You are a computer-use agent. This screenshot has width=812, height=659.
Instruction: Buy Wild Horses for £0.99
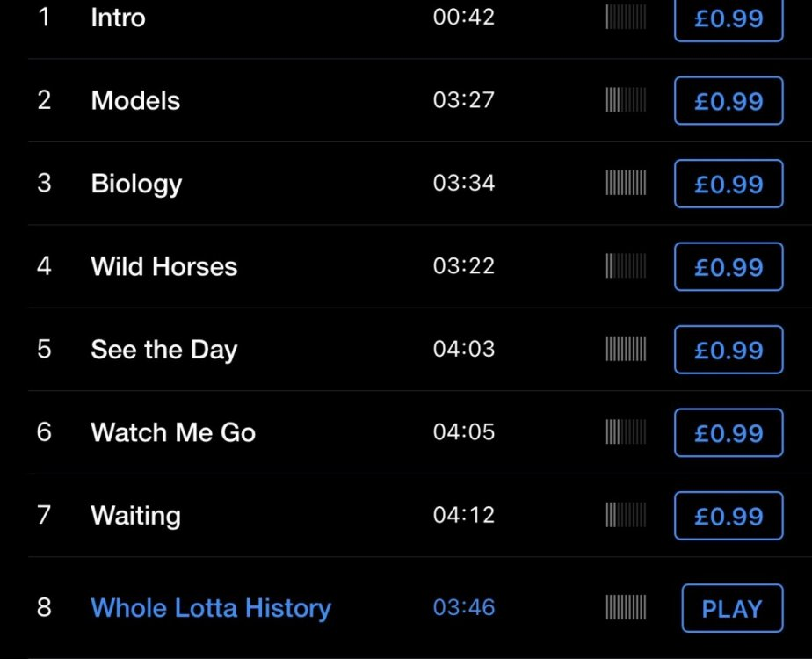tap(728, 267)
